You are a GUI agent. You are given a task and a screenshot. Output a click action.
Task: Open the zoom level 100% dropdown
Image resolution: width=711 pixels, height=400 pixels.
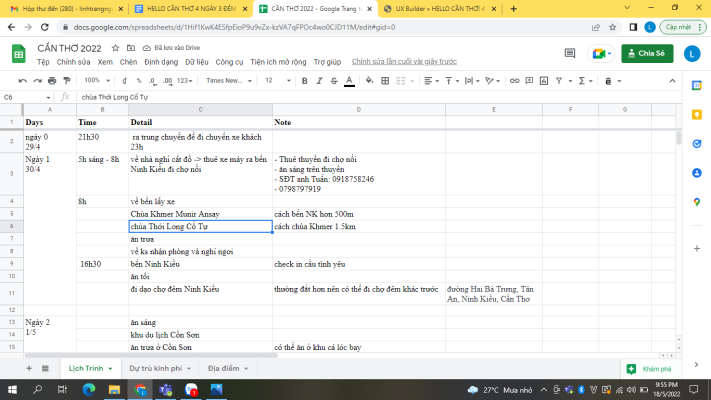pyautogui.click(x=96, y=80)
